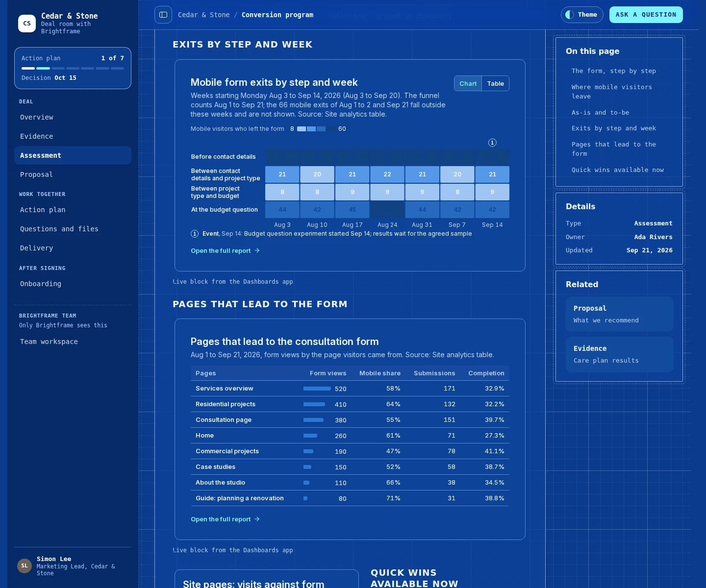
Task: Click the 'Mobile share' column header
Action: pyautogui.click(x=379, y=373)
